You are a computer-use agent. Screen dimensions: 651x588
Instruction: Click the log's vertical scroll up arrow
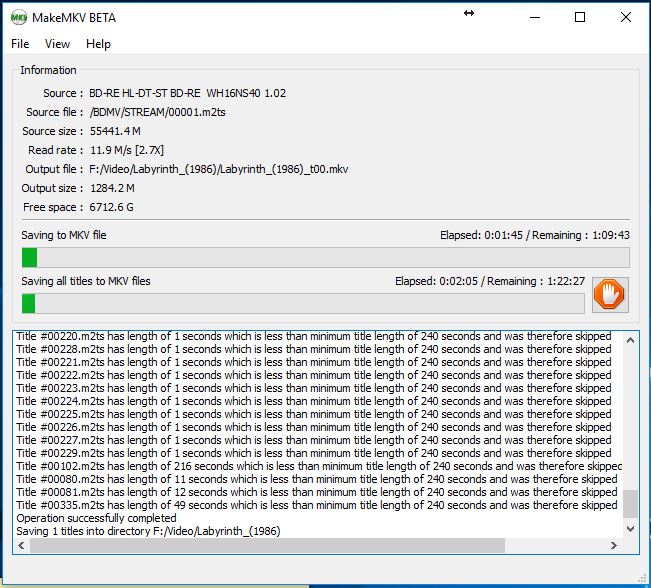tap(630, 341)
